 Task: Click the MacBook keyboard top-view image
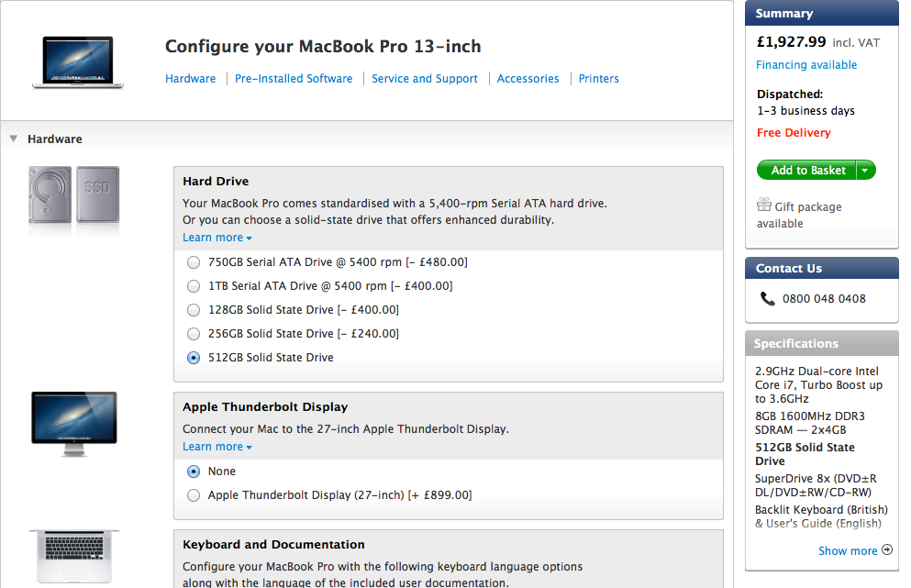click(x=73, y=556)
